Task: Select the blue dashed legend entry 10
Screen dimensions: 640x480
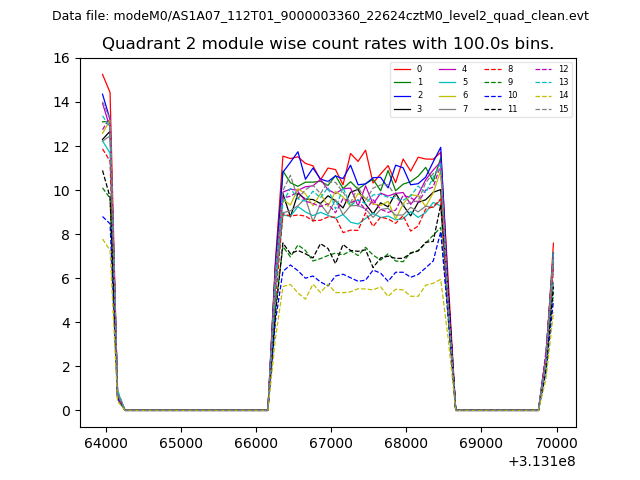Action: pos(499,95)
